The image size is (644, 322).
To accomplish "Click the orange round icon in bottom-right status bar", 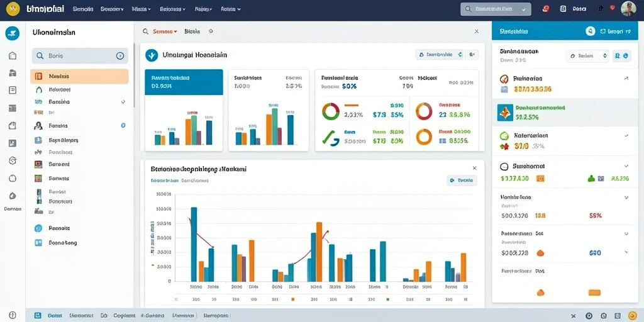I will point(633,316).
